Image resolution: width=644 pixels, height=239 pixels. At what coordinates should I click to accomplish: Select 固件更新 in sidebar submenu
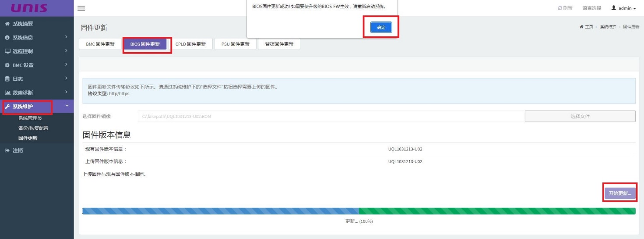coord(28,139)
